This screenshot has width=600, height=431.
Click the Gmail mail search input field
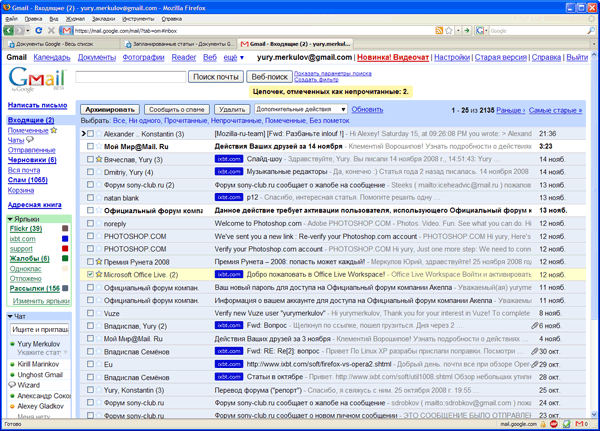[x=131, y=77]
